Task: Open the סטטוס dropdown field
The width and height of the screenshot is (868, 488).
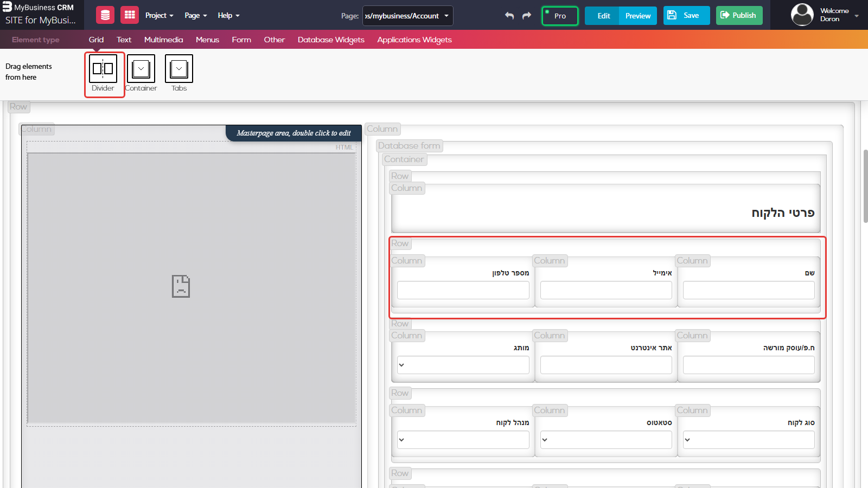Action: 606,440
